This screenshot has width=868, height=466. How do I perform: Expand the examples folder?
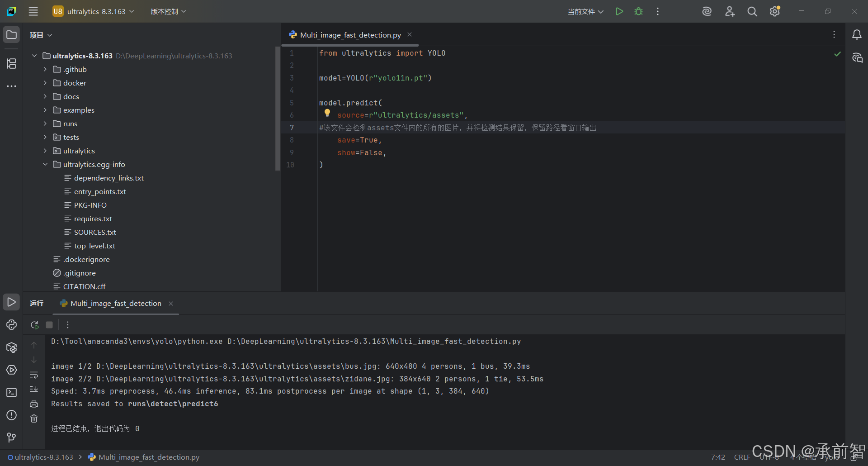[45, 110]
